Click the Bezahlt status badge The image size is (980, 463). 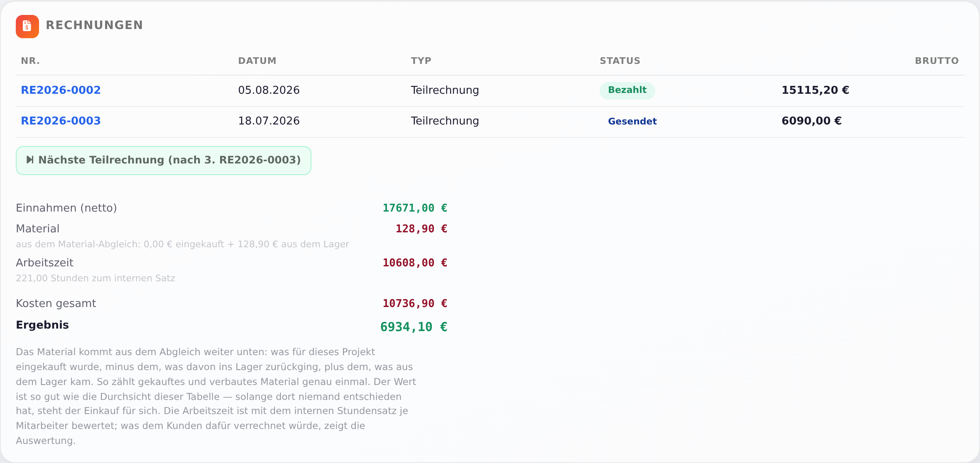(x=627, y=90)
